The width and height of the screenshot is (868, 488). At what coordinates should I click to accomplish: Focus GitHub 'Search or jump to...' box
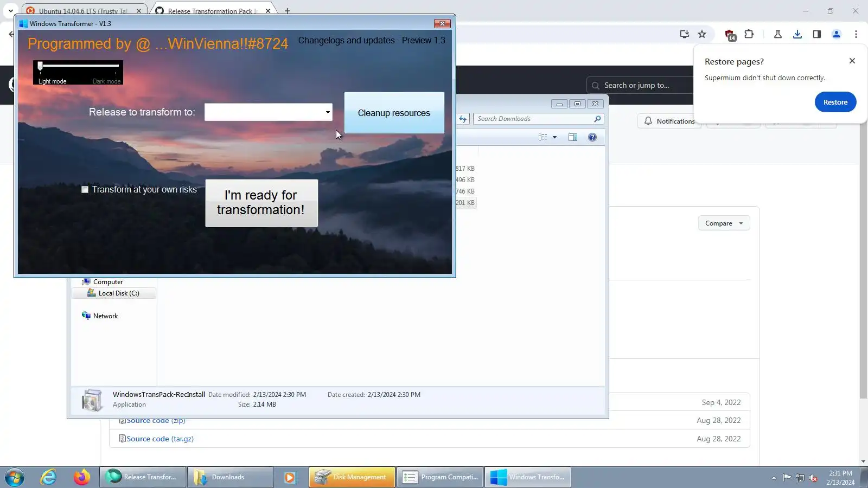pos(640,85)
